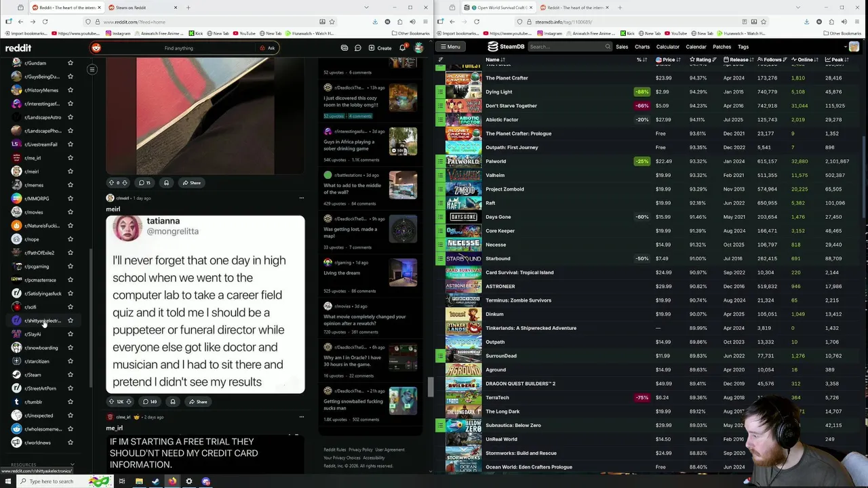Open thumbnail of Living the dream post

(x=403, y=272)
